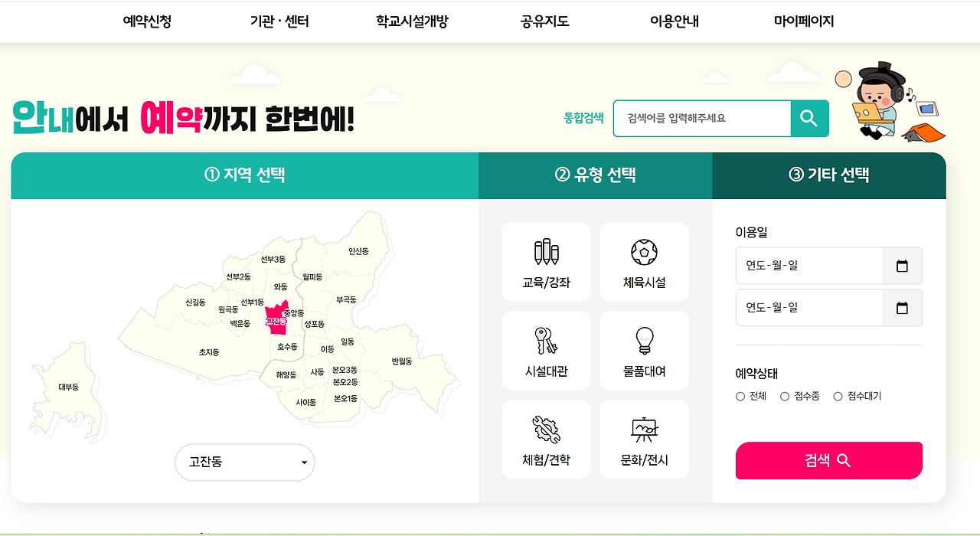Open the 기관 · 센터 menu
Viewport: 980px width, 536px height.
(279, 21)
